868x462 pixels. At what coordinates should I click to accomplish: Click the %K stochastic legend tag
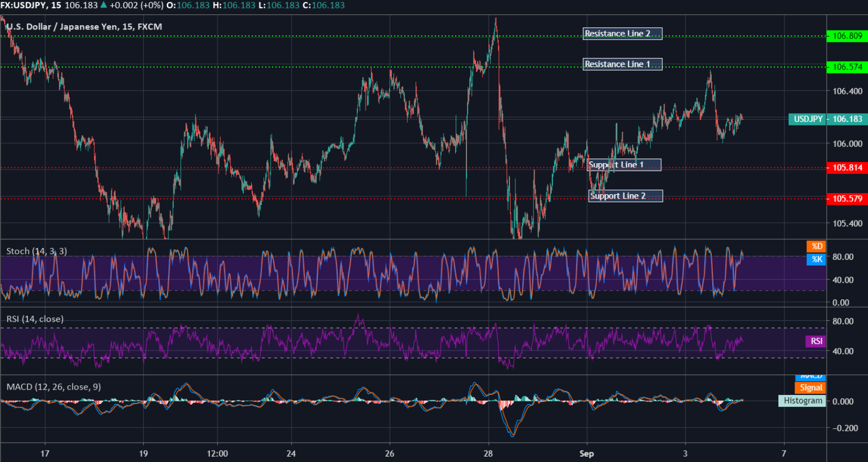point(816,259)
